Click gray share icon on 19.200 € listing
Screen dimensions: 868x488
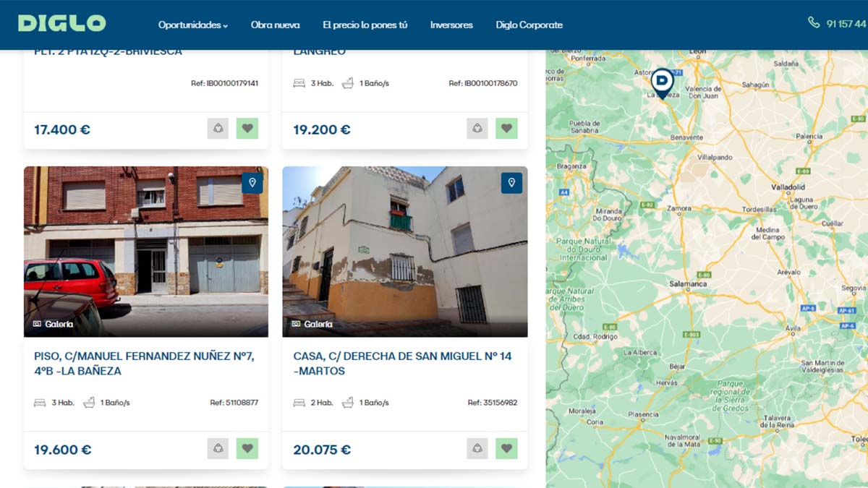pos(477,129)
